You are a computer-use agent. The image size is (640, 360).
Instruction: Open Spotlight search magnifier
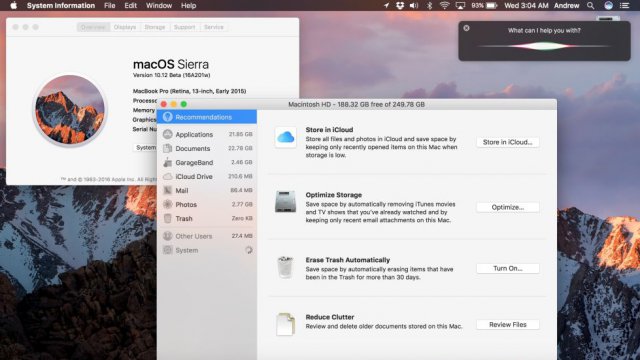(x=591, y=5)
